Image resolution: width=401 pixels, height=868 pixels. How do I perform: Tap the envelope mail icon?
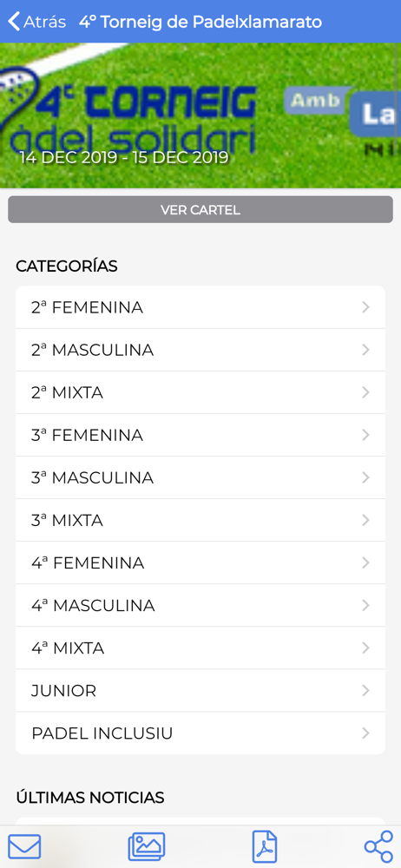(x=24, y=846)
